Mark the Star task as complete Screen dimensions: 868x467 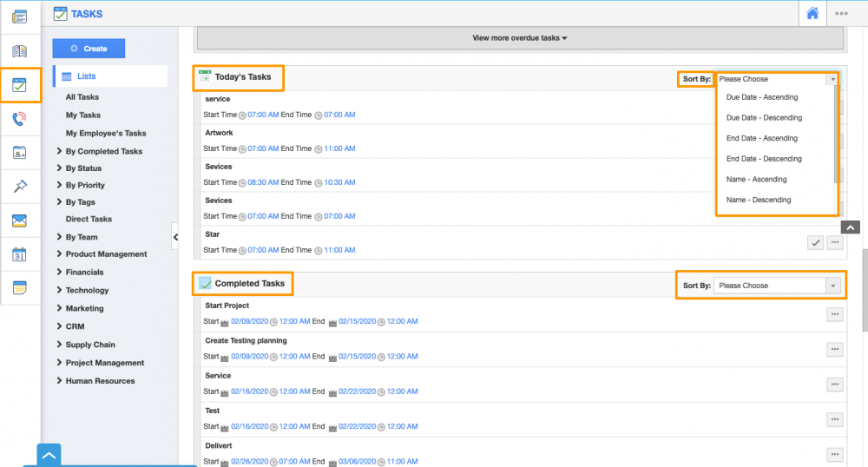815,243
